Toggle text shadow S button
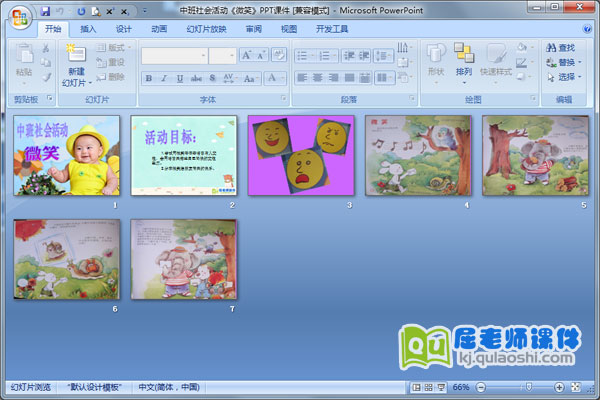600x400 pixels. [212, 78]
